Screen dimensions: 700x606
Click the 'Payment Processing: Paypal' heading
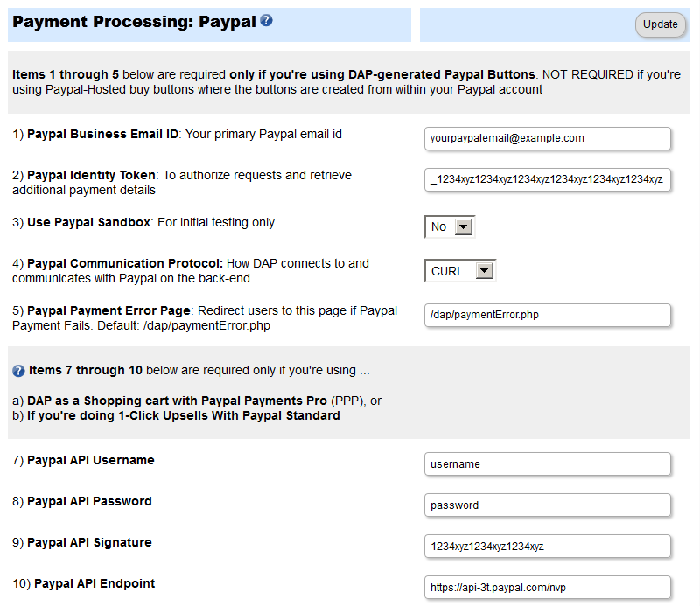134,22
